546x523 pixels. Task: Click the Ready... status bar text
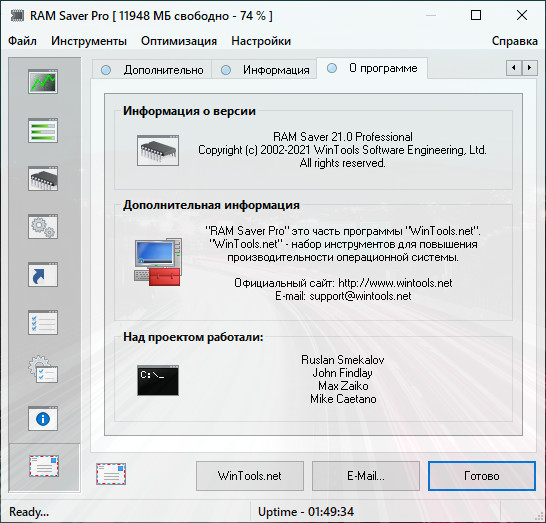29,512
